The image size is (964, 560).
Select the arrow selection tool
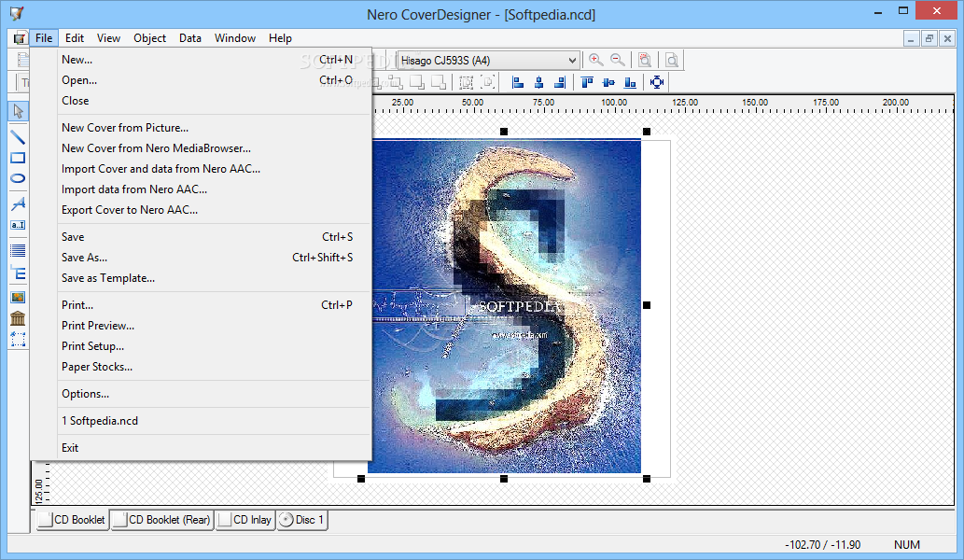[18, 111]
